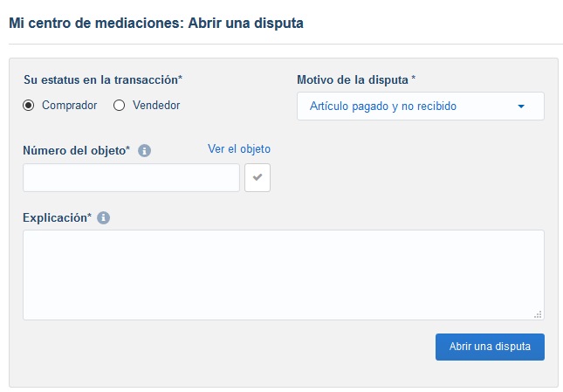Viewport: 563px width, 392px height.
Task: Click the info icon next to Número del objeto
Action: 145,150
